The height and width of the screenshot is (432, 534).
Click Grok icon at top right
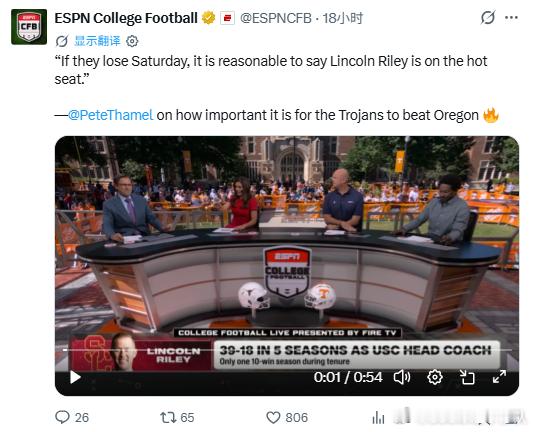click(488, 17)
